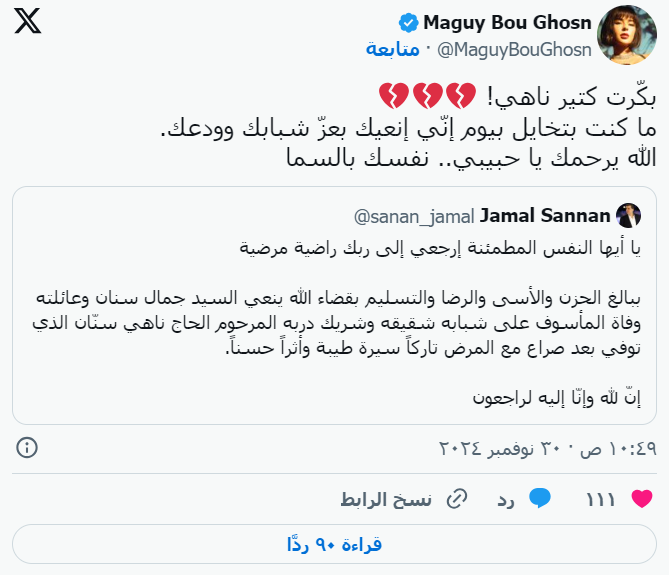Like the tweet with the heart icon

643,497
